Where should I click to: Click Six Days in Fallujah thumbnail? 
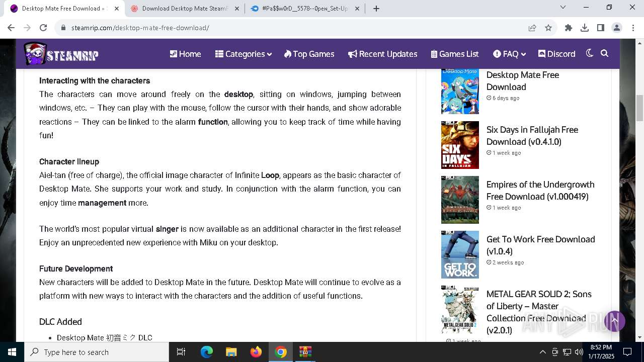pyautogui.click(x=460, y=145)
